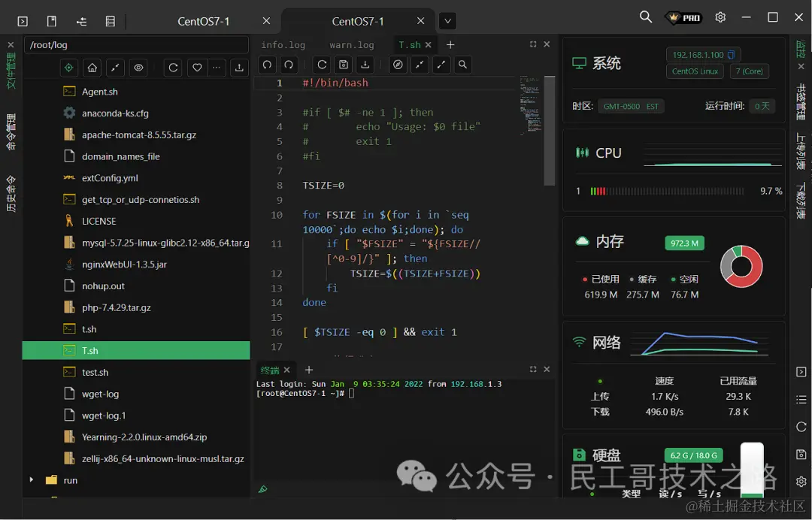Viewport: 812px width, 520px height.
Task: Click the search magnifier in the editor toolbar
Action: click(x=462, y=65)
